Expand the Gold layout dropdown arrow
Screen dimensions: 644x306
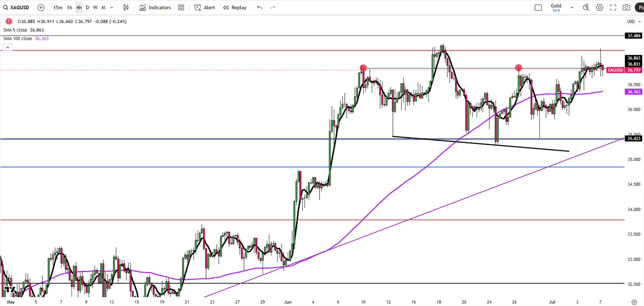tap(572, 8)
